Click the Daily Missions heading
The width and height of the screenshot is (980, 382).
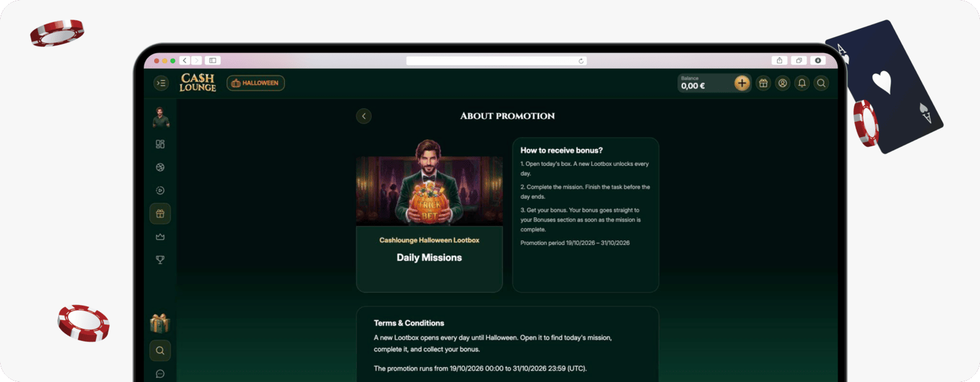[429, 257]
